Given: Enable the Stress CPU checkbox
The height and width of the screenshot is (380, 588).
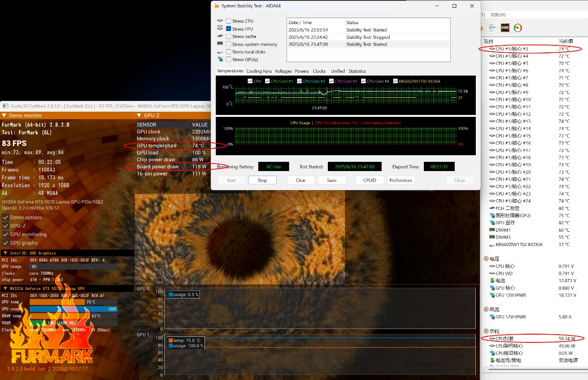Looking at the screenshot, I should (229, 21).
